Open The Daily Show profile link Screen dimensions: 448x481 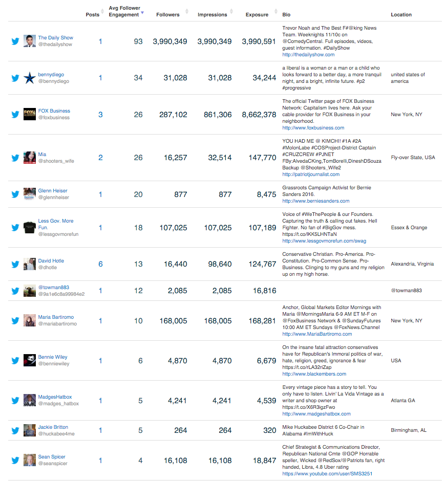coord(55,37)
